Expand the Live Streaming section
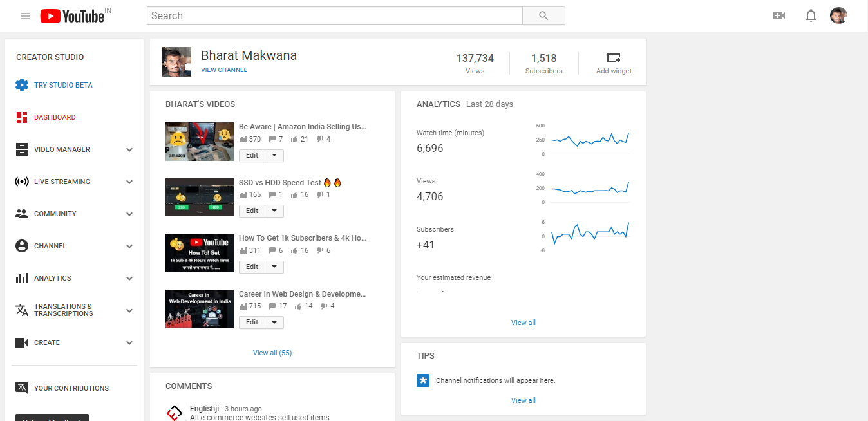The height and width of the screenshot is (421, 868). (x=129, y=182)
